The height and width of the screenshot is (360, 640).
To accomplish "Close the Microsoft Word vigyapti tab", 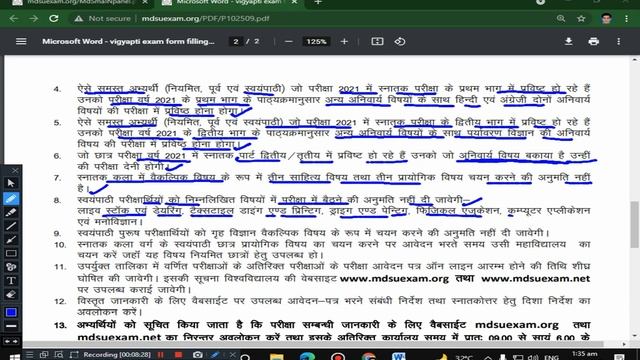I will coord(295,2).
